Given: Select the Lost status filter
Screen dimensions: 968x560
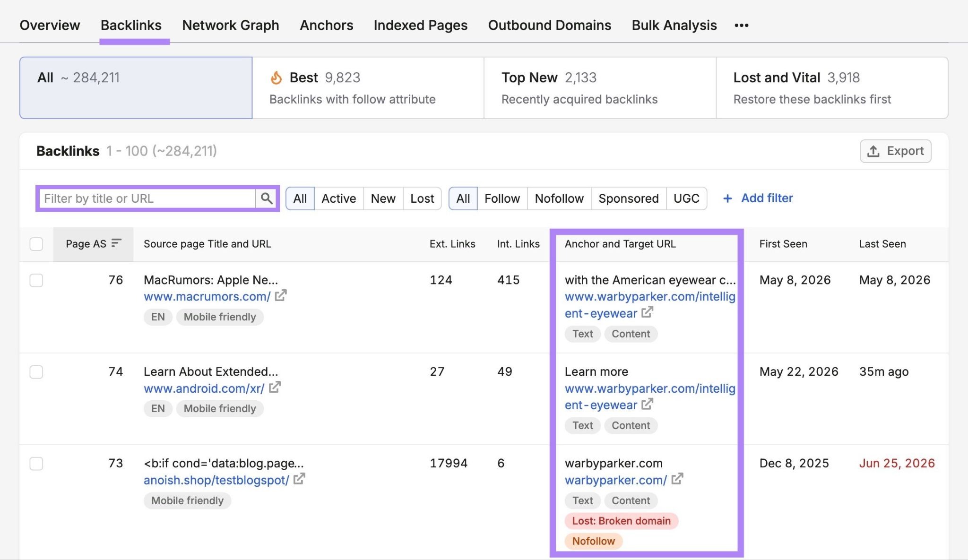Looking at the screenshot, I should click(422, 198).
